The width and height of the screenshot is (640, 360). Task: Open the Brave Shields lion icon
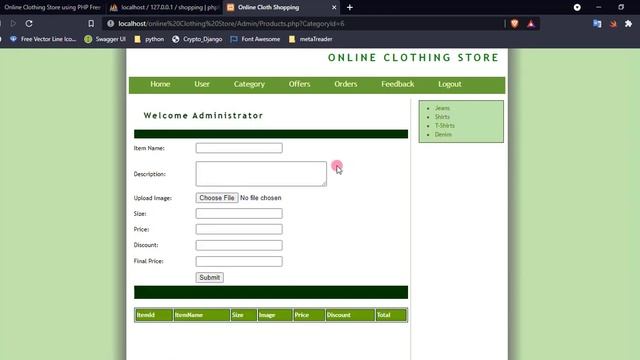coord(514,24)
